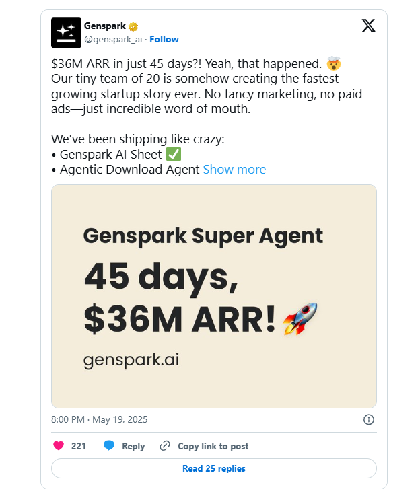Screen dimensions: 420x504
Task: Click the gold verified badge
Action: pos(133,26)
